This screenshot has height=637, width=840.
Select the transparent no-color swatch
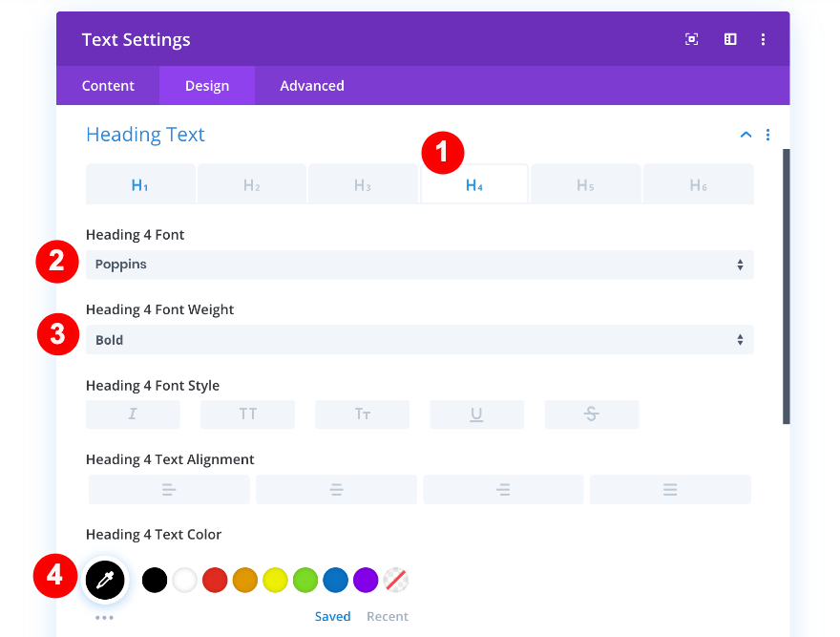click(x=395, y=580)
